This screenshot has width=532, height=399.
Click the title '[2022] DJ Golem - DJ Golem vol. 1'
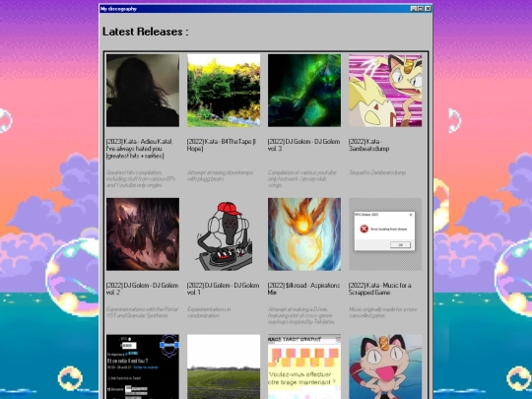[x=223, y=289]
